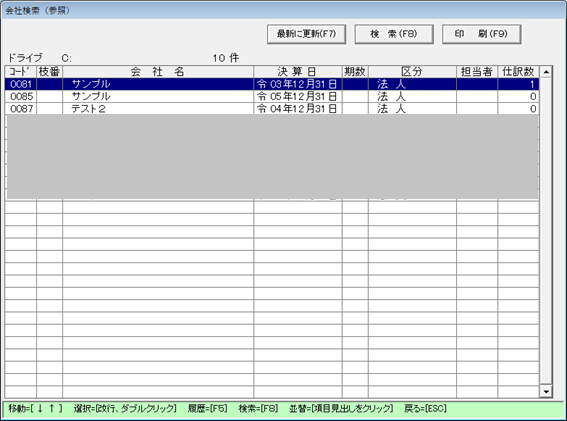Click the scrollbar down arrow

[546, 391]
